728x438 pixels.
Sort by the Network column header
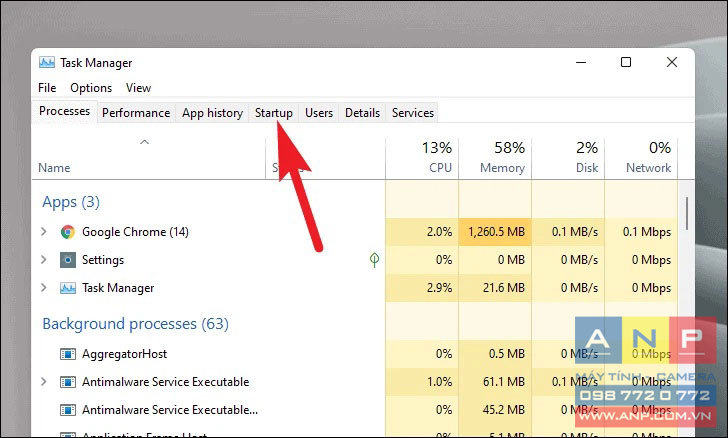tap(641, 158)
